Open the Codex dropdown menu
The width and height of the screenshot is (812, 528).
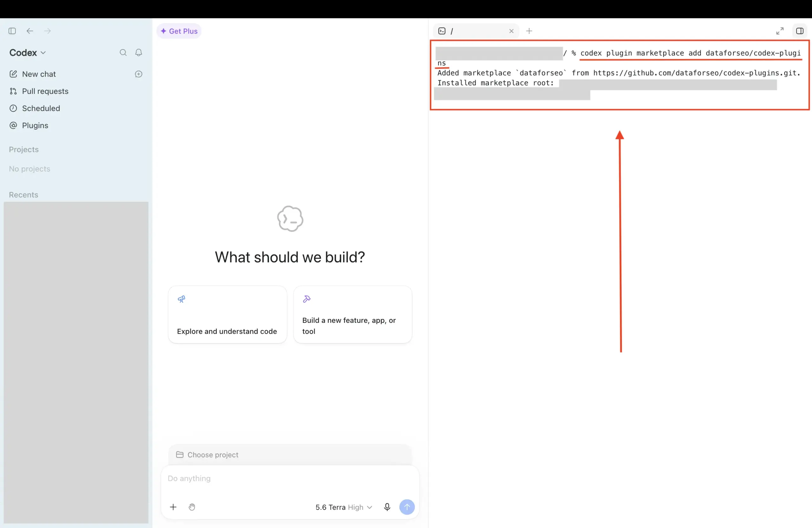pyautogui.click(x=27, y=53)
